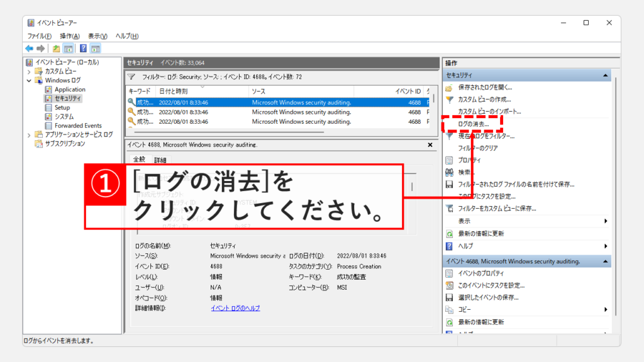Switch to the 詳細 tab

pyautogui.click(x=160, y=160)
